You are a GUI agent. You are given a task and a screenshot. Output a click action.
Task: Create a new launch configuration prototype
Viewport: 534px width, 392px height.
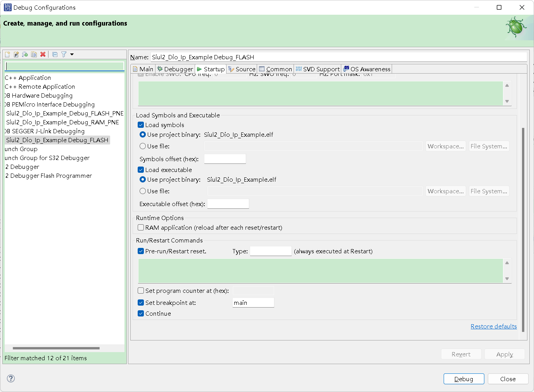pyautogui.click(x=16, y=54)
